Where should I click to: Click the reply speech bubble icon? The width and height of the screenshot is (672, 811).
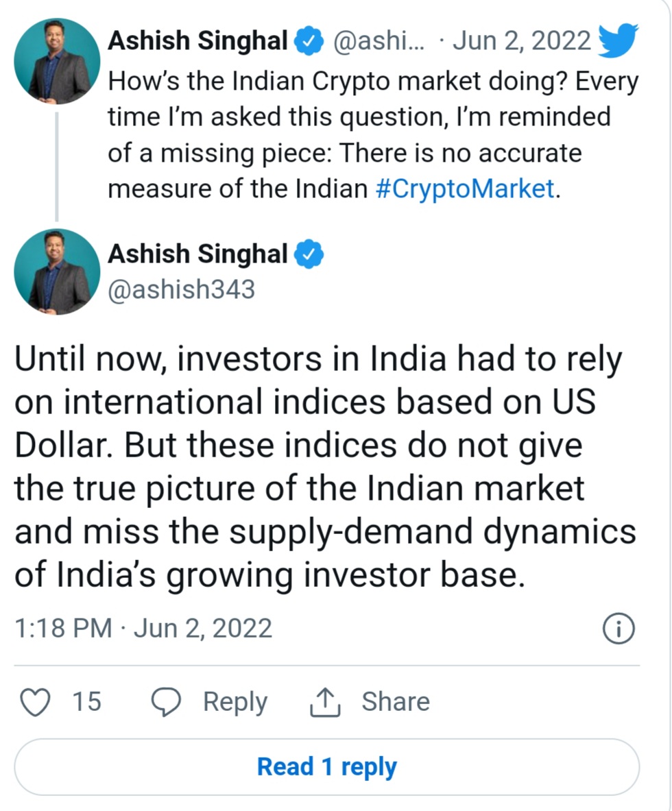tap(165, 702)
